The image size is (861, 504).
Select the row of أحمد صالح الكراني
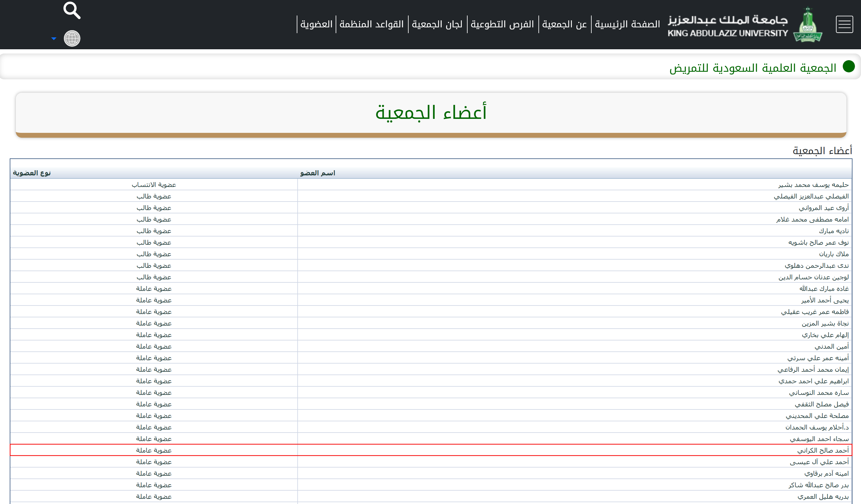(823, 450)
